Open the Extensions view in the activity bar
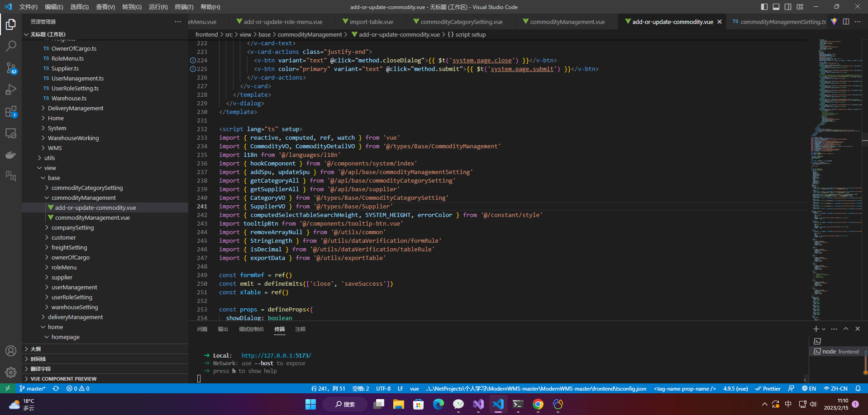This screenshot has width=868, height=415. (x=11, y=111)
